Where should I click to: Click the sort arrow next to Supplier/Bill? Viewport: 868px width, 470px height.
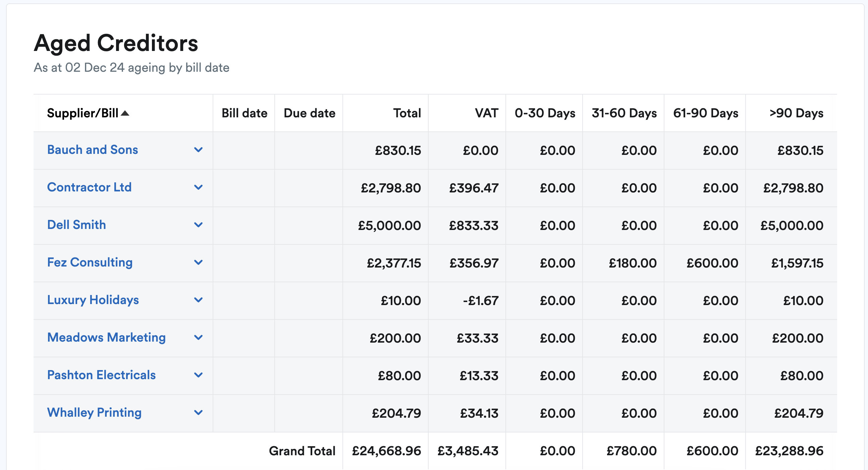tap(125, 113)
